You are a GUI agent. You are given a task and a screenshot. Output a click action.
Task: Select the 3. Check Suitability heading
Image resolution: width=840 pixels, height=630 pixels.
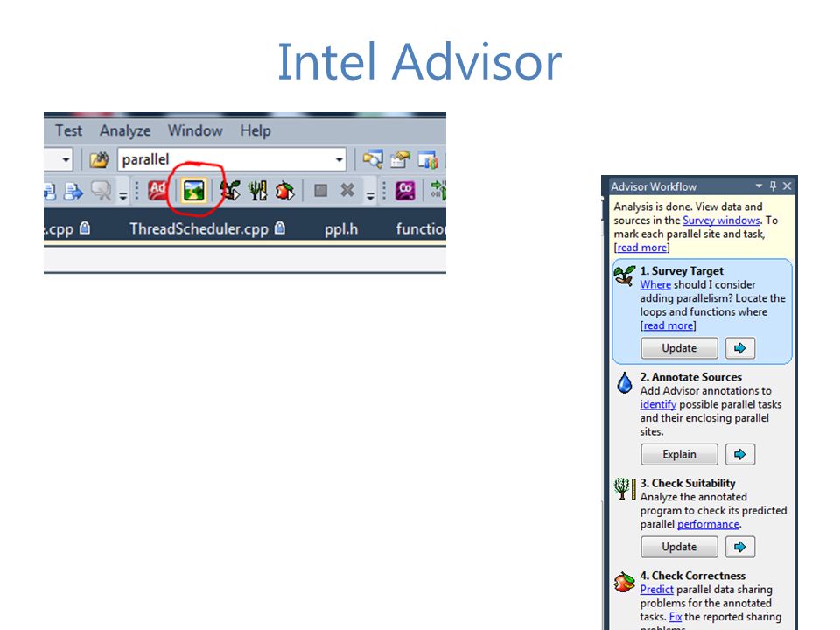click(688, 483)
